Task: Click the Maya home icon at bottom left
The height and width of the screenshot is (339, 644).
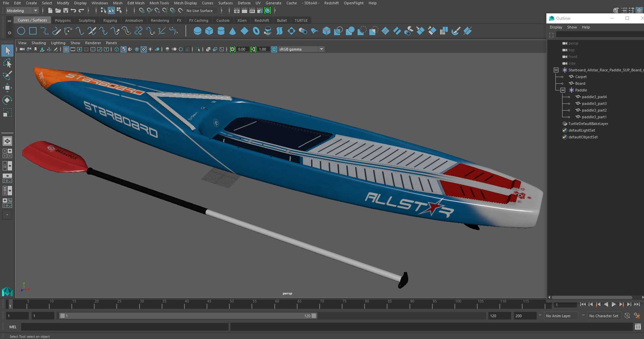Action: tap(7, 291)
